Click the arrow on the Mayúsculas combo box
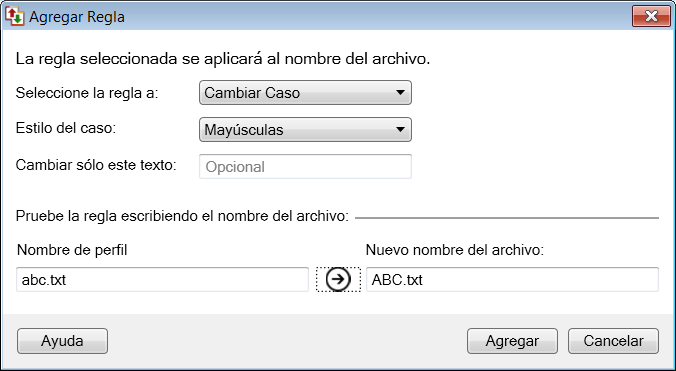Viewport: 676px width, 371px height. pos(400,130)
